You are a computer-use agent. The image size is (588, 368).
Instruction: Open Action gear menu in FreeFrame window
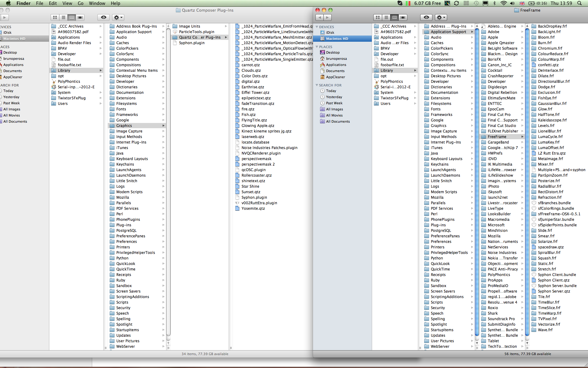[x=441, y=17]
